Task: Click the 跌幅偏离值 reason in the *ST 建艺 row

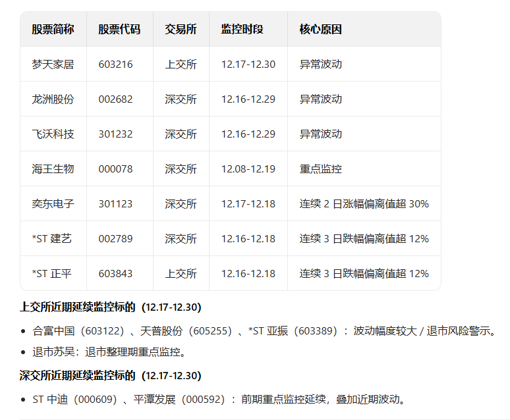Action: [364, 238]
